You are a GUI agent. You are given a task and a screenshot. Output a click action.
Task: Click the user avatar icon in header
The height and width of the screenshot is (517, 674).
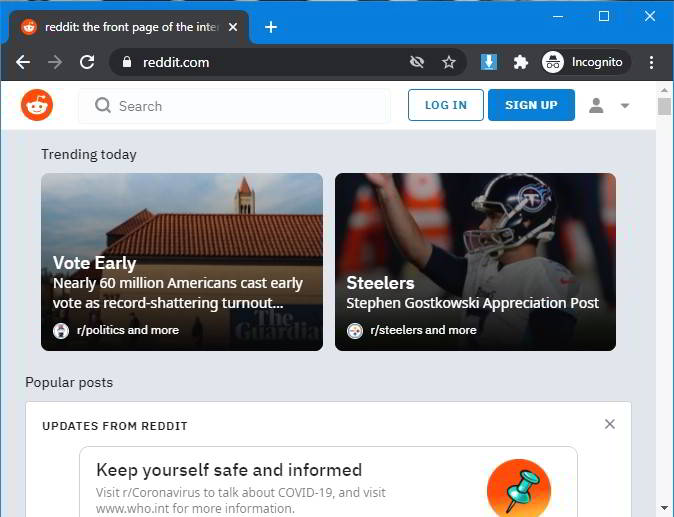click(596, 105)
